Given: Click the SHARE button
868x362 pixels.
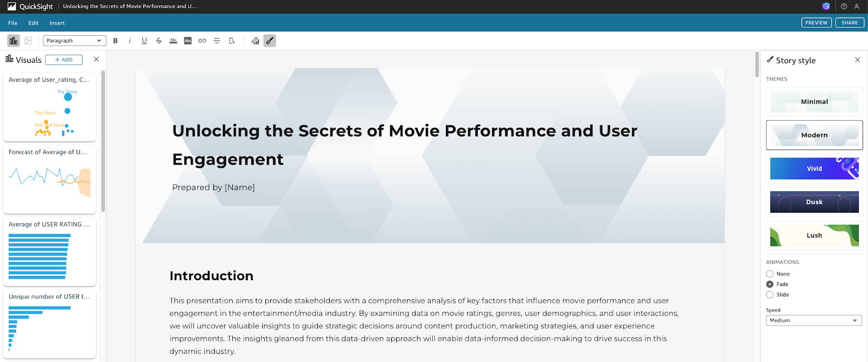Looking at the screenshot, I should (850, 23).
